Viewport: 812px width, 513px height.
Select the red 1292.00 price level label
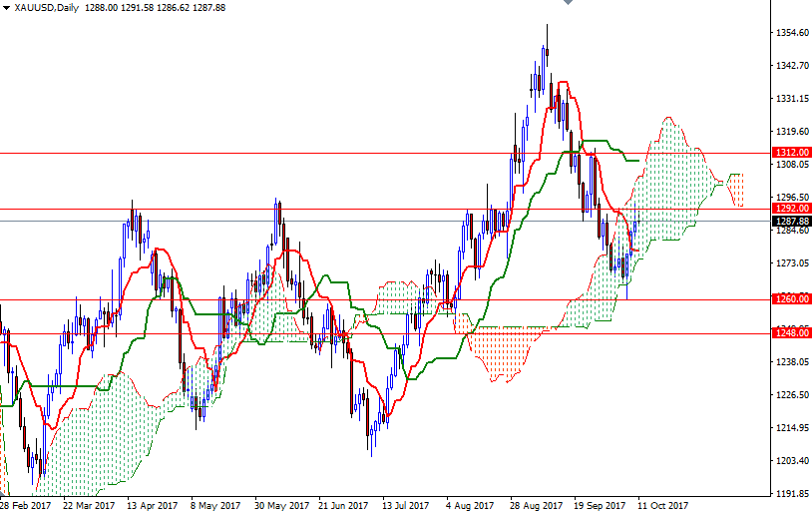[x=792, y=209]
